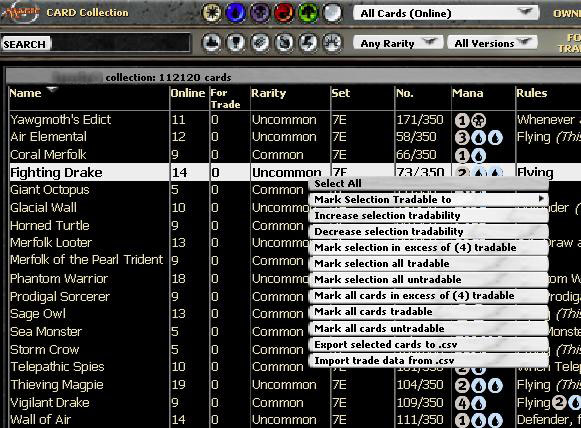Select the Coral Merfolk card row
The width and height of the screenshot is (581, 428).
(x=295, y=155)
